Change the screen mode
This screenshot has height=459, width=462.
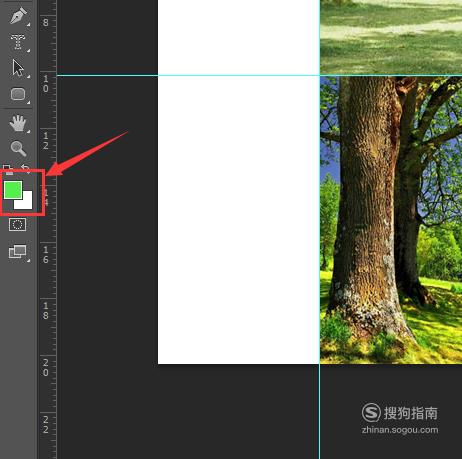pos(18,252)
